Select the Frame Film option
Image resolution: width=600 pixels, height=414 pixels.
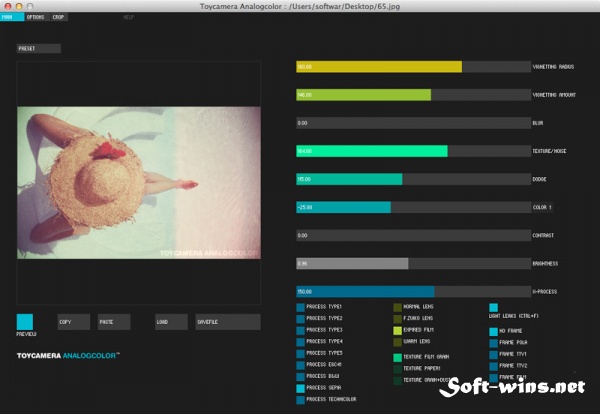pyautogui.click(x=494, y=378)
